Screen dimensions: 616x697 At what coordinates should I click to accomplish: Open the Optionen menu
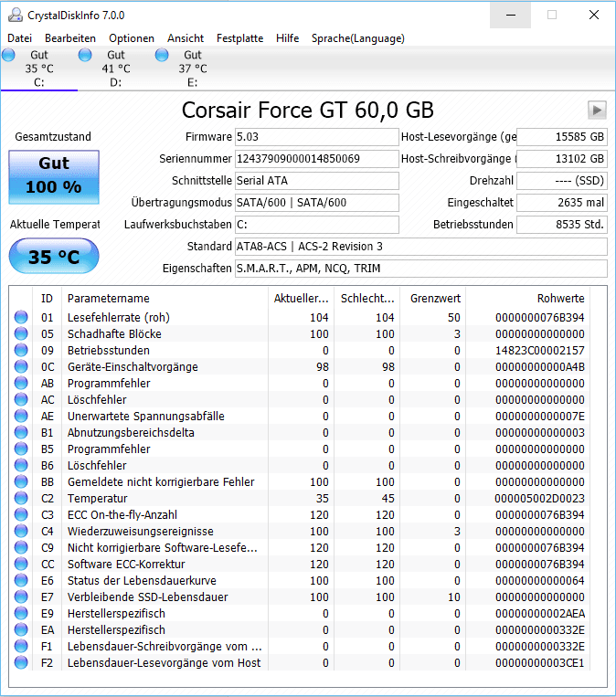[132, 38]
